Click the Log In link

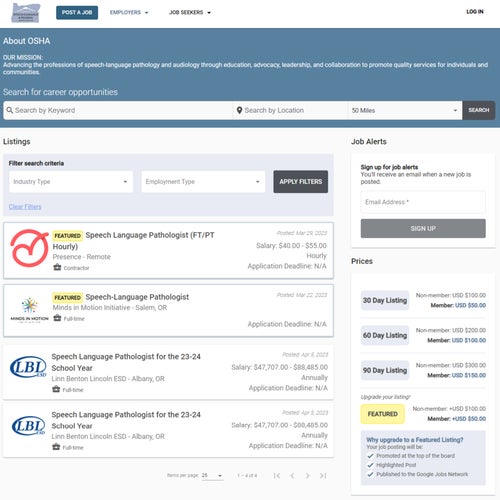click(x=475, y=12)
